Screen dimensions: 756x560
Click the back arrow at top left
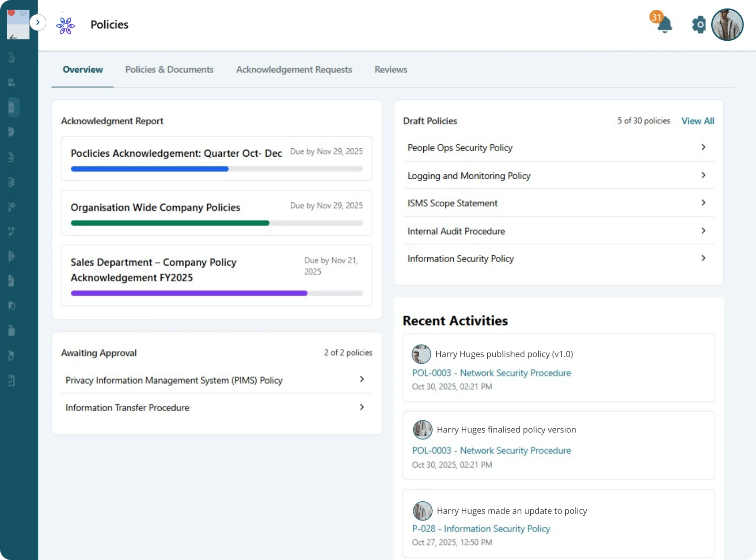pyautogui.click(x=13, y=37)
